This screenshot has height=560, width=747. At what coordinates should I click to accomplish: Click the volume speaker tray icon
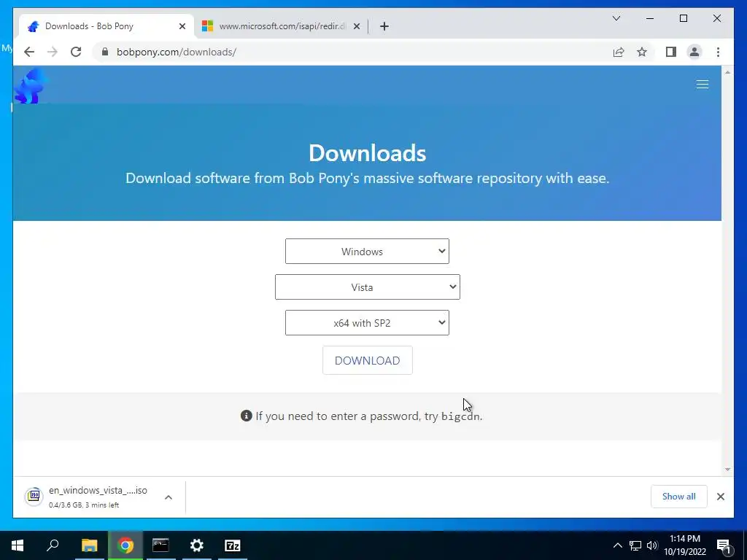[x=652, y=545]
